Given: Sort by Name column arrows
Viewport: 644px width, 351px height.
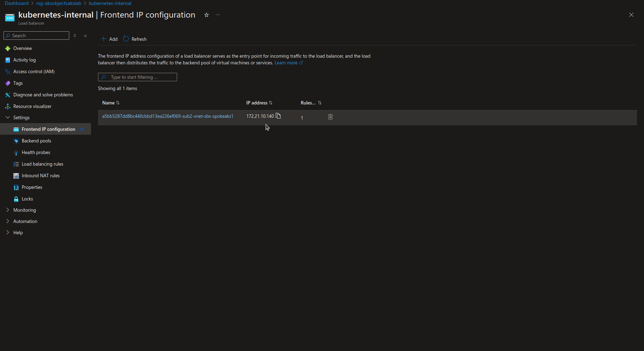Looking at the screenshot, I should [118, 103].
